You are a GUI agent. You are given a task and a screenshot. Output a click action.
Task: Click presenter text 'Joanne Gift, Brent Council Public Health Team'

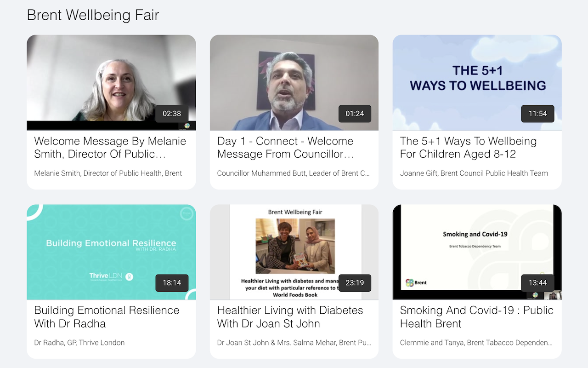tap(474, 173)
